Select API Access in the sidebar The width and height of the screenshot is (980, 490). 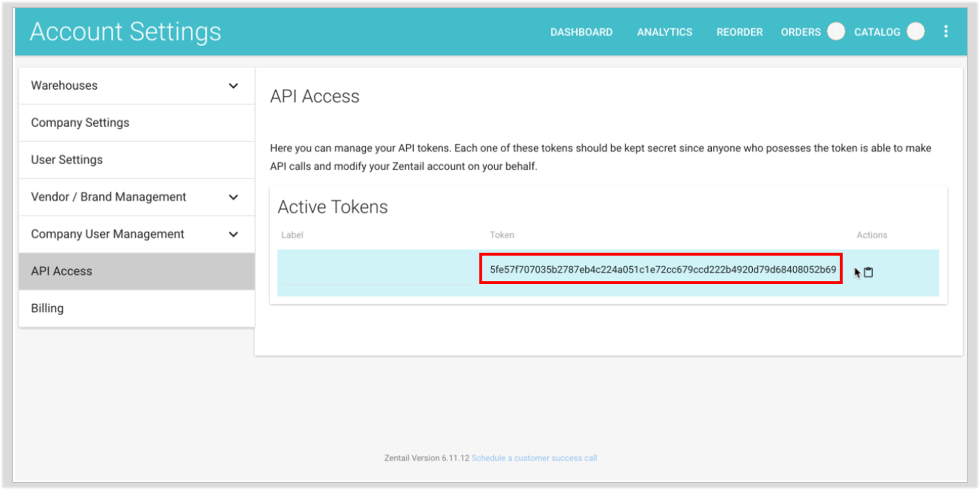pos(137,271)
